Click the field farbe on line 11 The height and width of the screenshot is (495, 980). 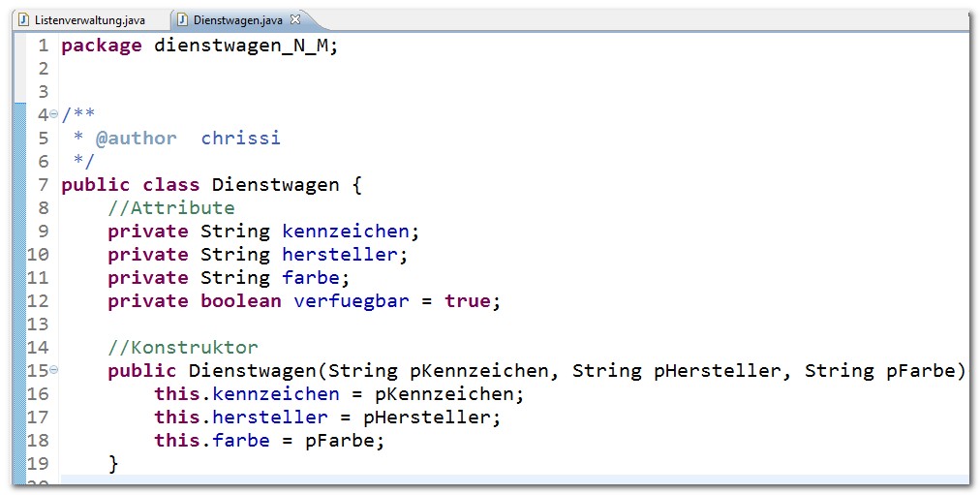(x=311, y=277)
